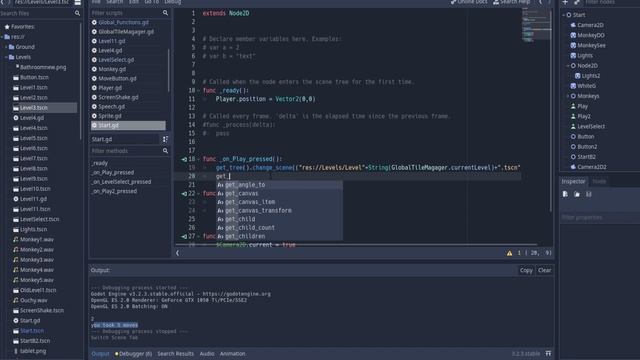The image size is (640, 360).
Task: Click the image icon of tablet.png
Action: [16, 351]
